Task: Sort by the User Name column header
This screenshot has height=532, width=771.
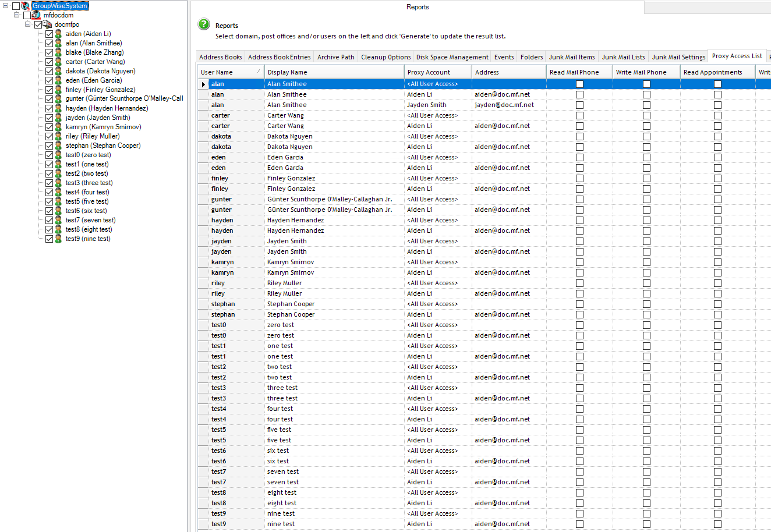Action: (231, 72)
